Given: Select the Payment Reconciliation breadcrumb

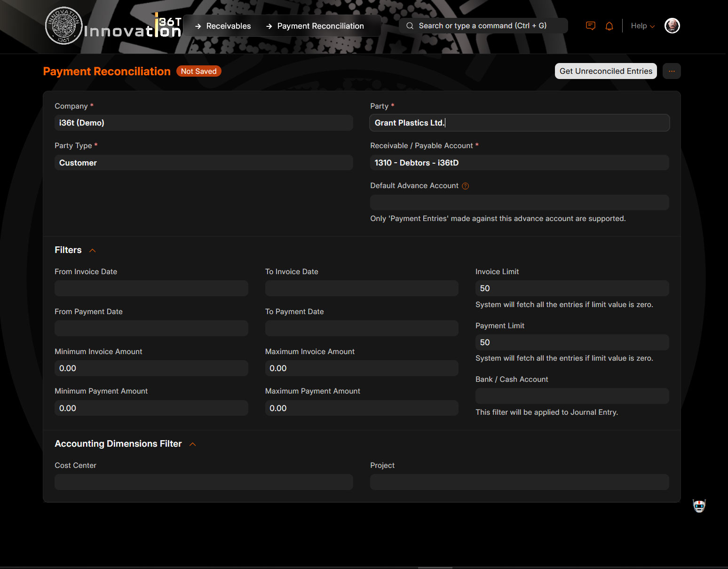Looking at the screenshot, I should (320, 26).
